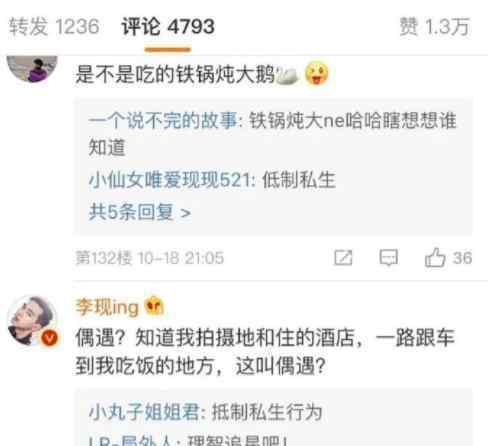The height and width of the screenshot is (446, 488).
Task: Tap the 偶遇 comment text by 李现ing
Action: click(x=265, y=352)
